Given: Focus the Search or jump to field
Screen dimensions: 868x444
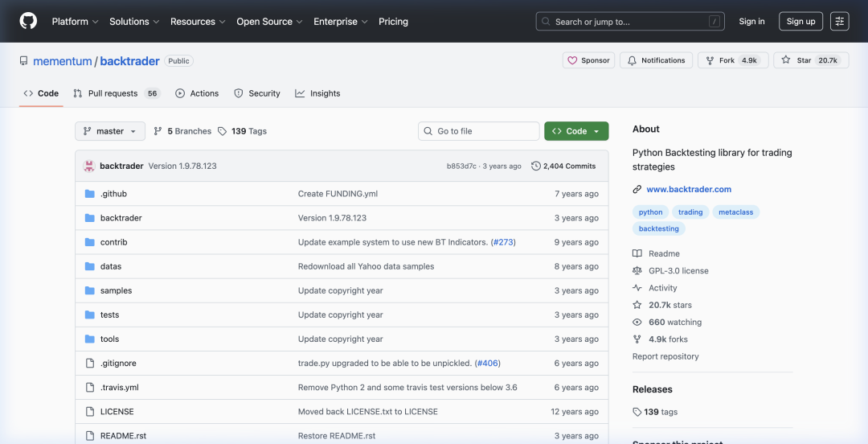Looking at the screenshot, I should click(x=630, y=22).
